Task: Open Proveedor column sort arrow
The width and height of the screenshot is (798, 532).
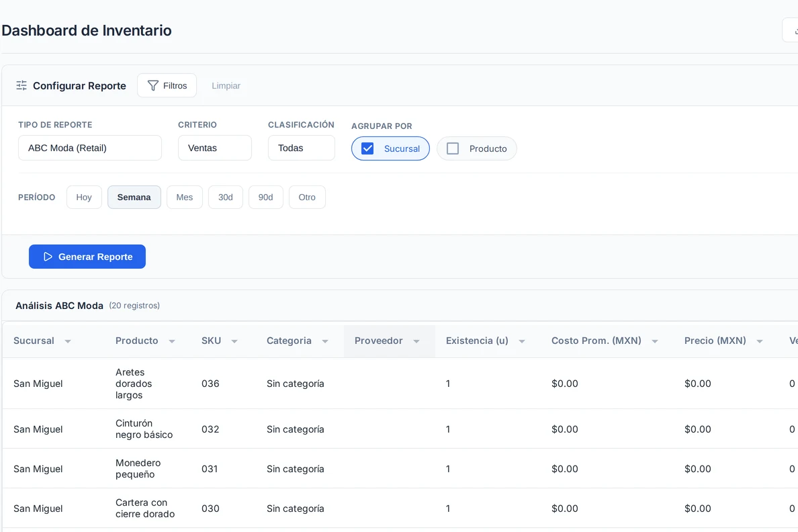Action: pyautogui.click(x=416, y=341)
